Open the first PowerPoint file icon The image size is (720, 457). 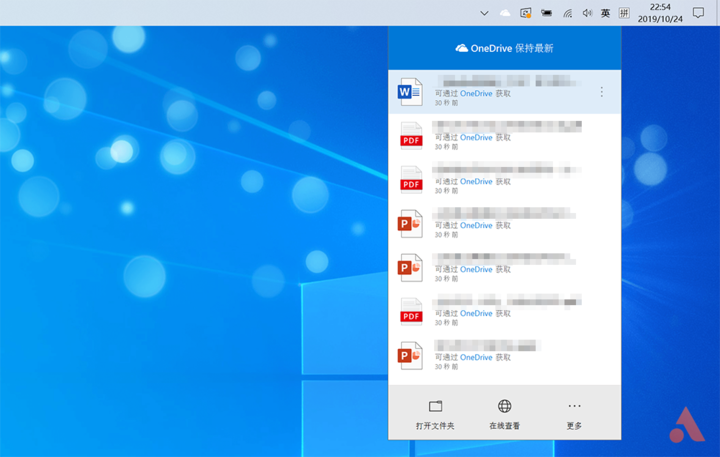[410, 224]
